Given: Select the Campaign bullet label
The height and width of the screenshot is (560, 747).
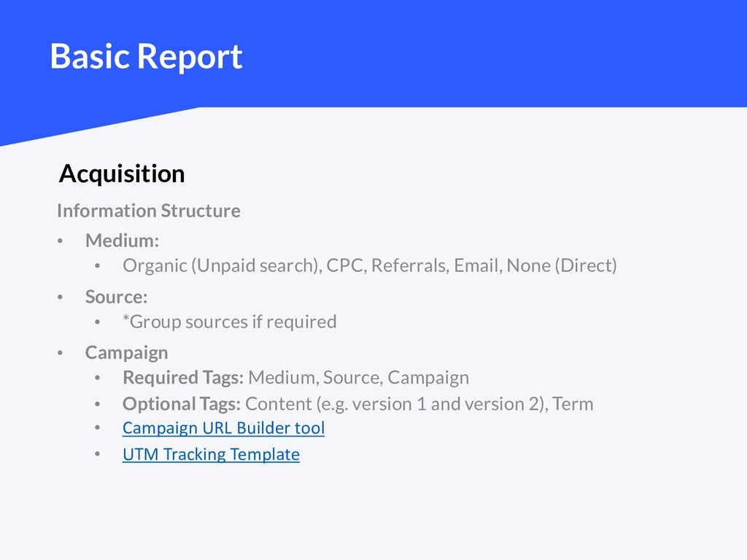Looking at the screenshot, I should (126, 353).
